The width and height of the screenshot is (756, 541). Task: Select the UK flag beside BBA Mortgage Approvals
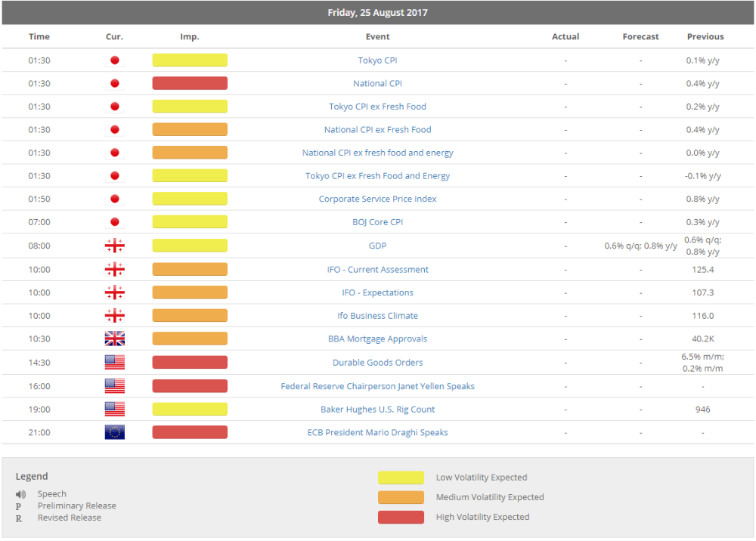point(114,339)
